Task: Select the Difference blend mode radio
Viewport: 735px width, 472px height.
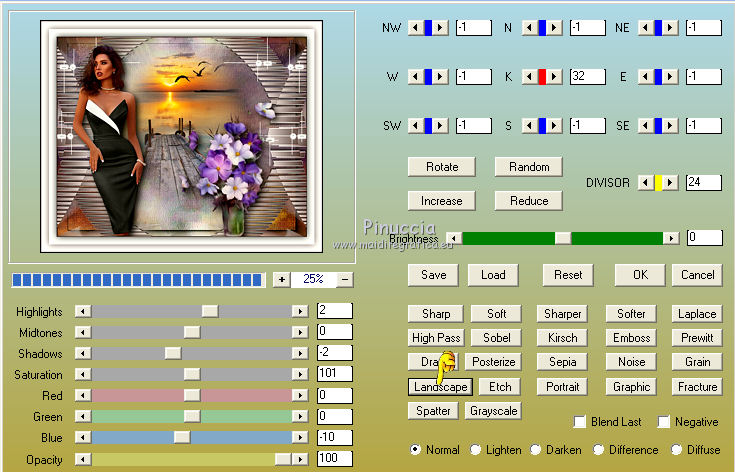Action: pos(598,450)
